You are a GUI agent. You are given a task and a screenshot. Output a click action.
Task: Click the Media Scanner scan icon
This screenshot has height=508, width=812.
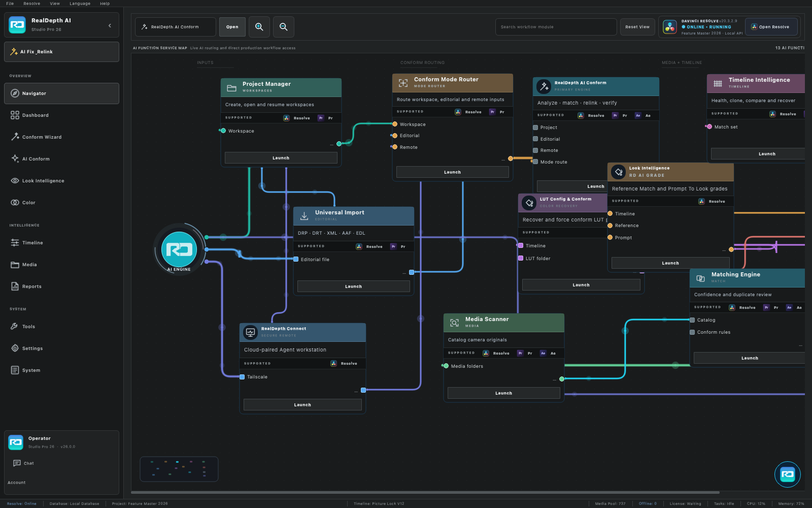tap(455, 323)
